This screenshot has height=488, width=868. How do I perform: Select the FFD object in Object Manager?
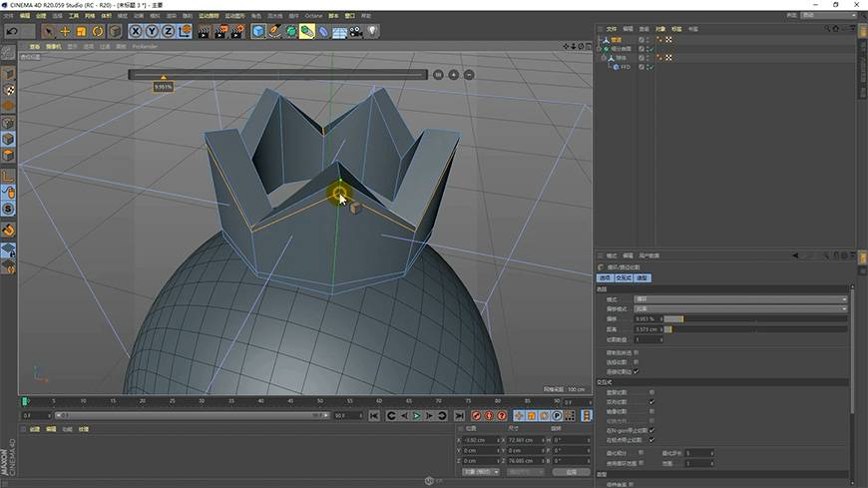625,67
